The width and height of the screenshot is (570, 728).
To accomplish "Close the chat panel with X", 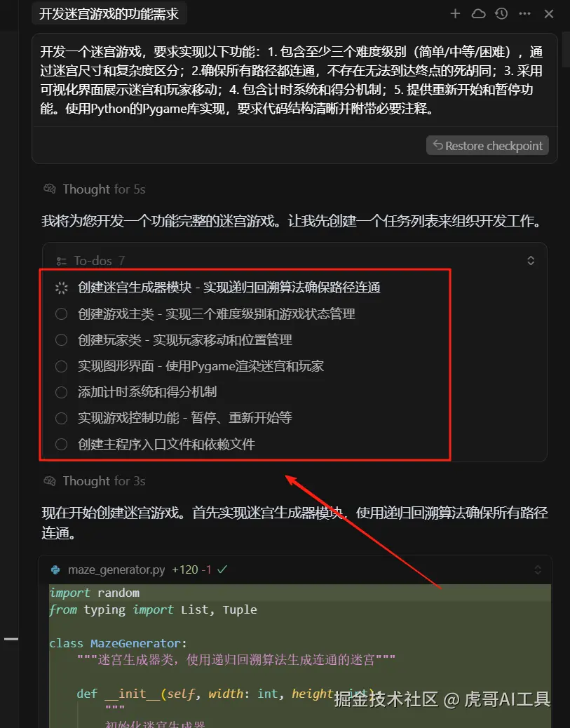I will pyautogui.click(x=549, y=14).
